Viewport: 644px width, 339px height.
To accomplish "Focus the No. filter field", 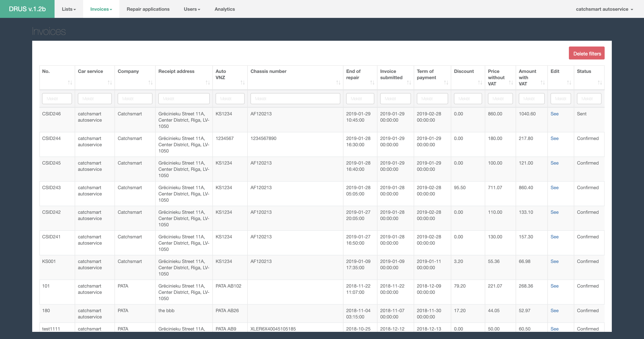I will pos(57,98).
